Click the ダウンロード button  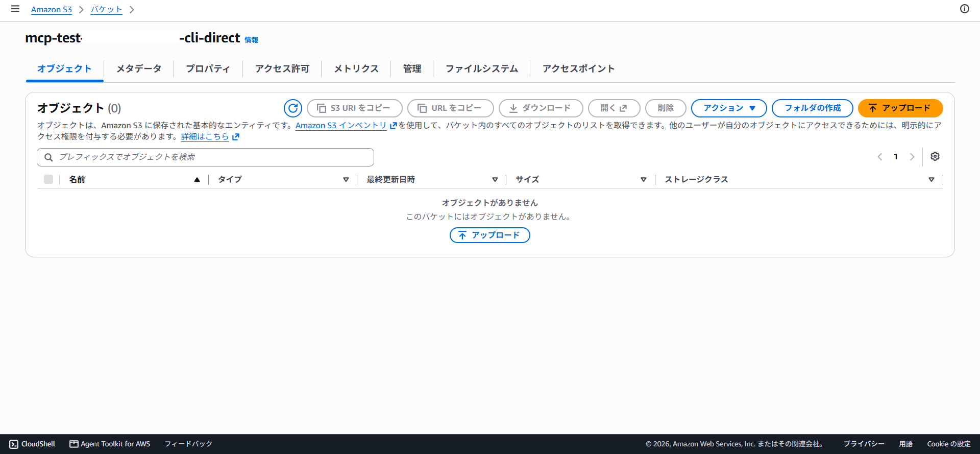(x=541, y=108)
